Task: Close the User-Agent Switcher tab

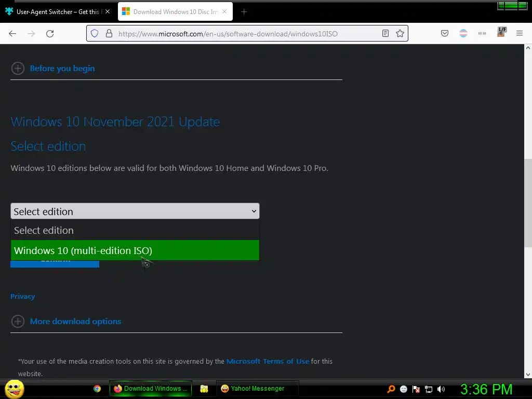Action: [108, 11]
